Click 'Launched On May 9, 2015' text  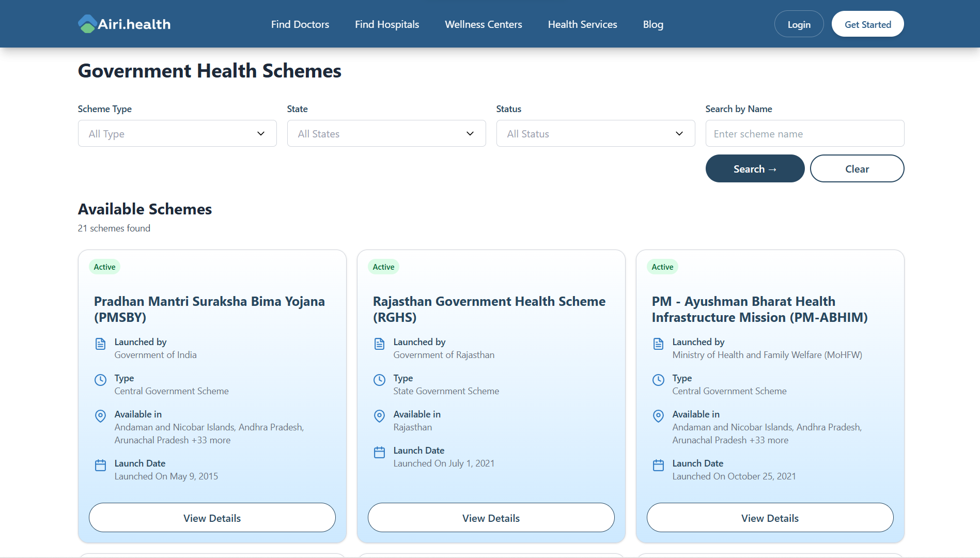click(166, 476)
